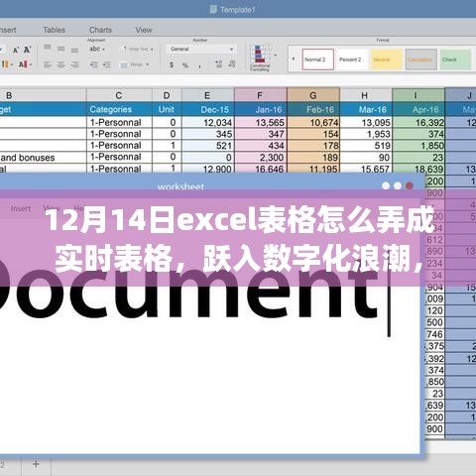Apply the yellow fill color icon

pyautogui.click(x=5, y=63)
